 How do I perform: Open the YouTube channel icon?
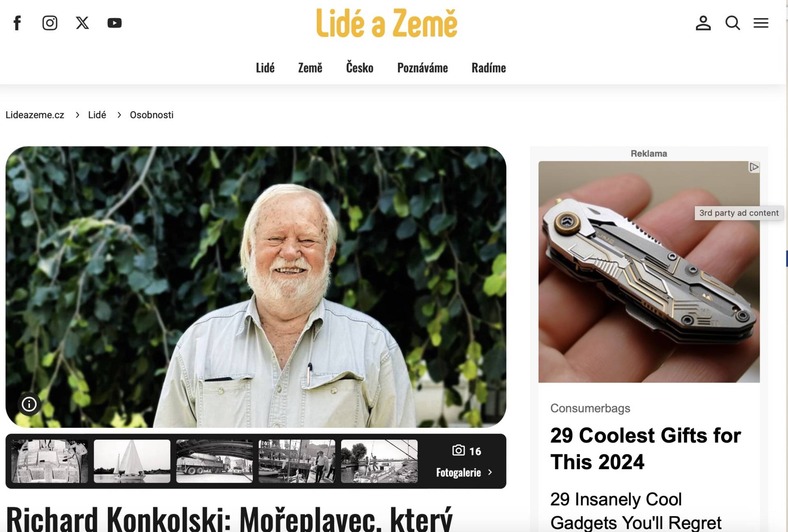pyautogui.click(x=115, y=23)
